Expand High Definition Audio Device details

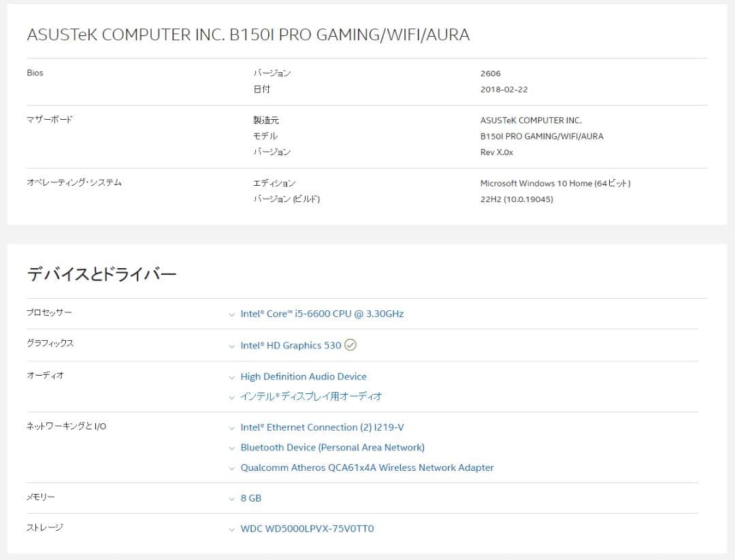click(231, 376)
